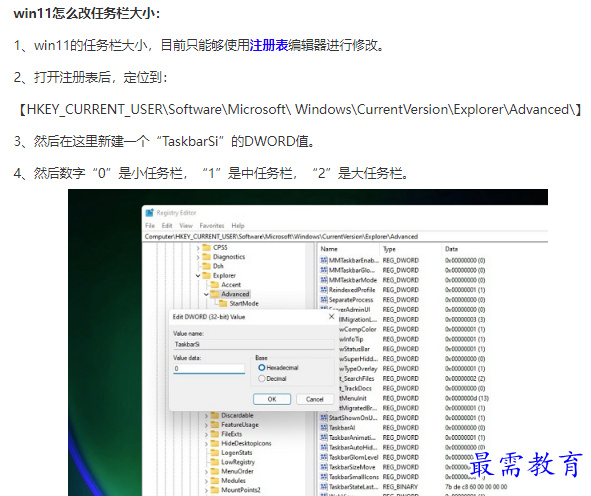This screenshot has width=591, height=496.
Task: Click the Value name field showing TaskbarSi
Action: pos(254,344)
